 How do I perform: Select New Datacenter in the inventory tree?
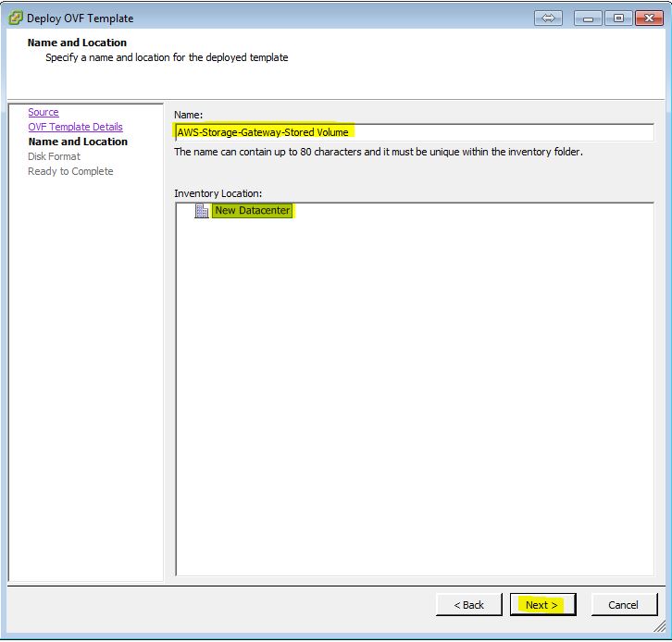[x=252, y=211]
